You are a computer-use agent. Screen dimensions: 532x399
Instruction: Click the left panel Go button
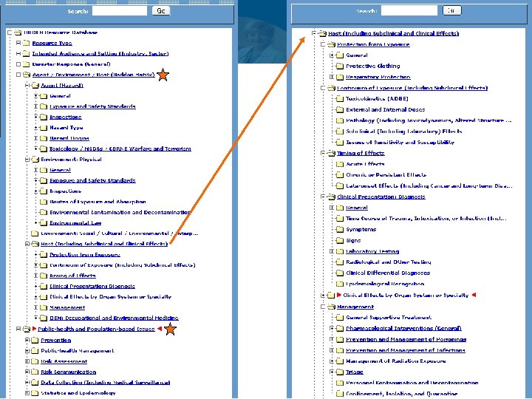pos(161,11)
